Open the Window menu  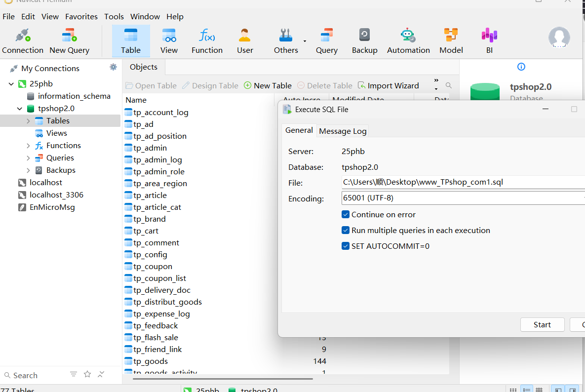pyautogui.click(x=145, y=16)
